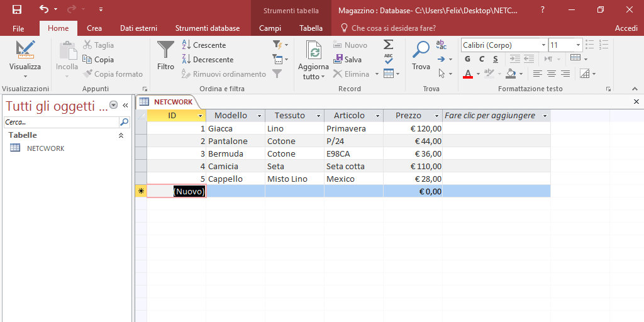Click the Accedi sign-in link
The height and width of the screenshot is (322, 644).
pyautogui.click(x=626, y=28)
